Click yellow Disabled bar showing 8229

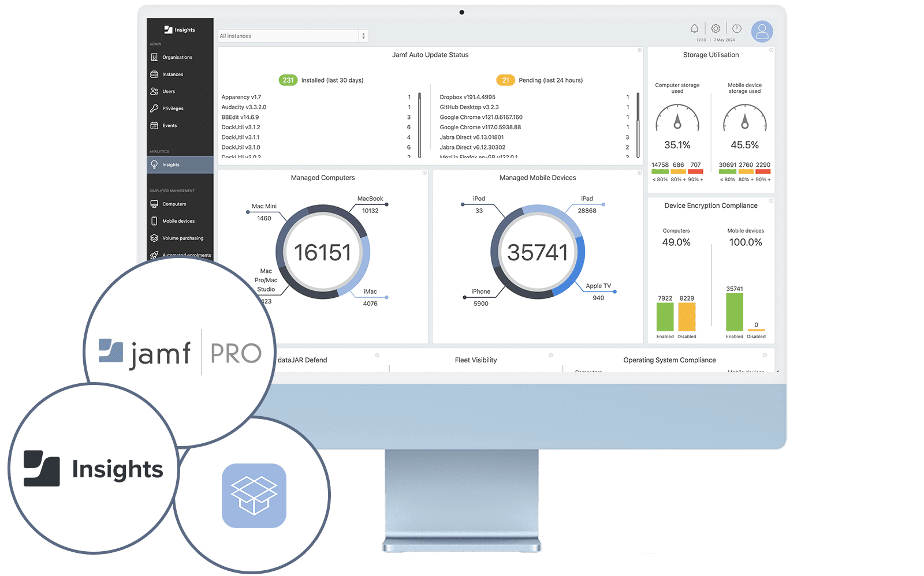point(687,317)
